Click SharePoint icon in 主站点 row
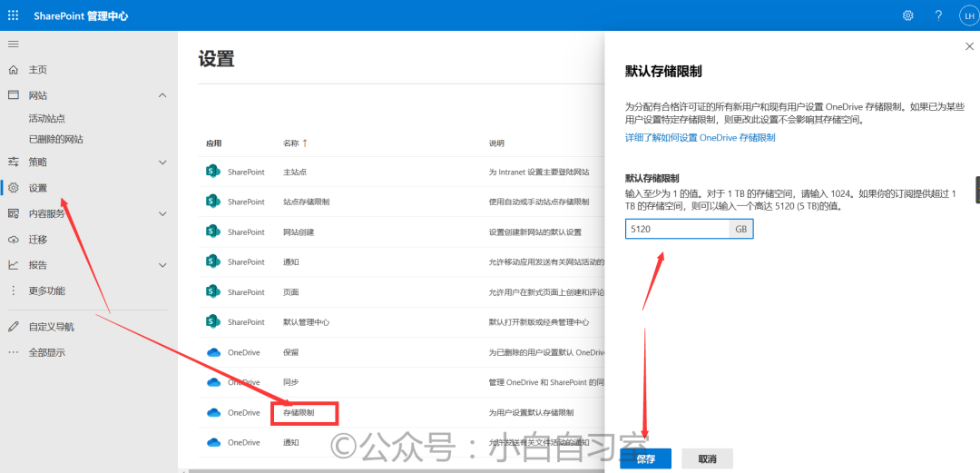 pyautogui.click(x=213, y=172)
